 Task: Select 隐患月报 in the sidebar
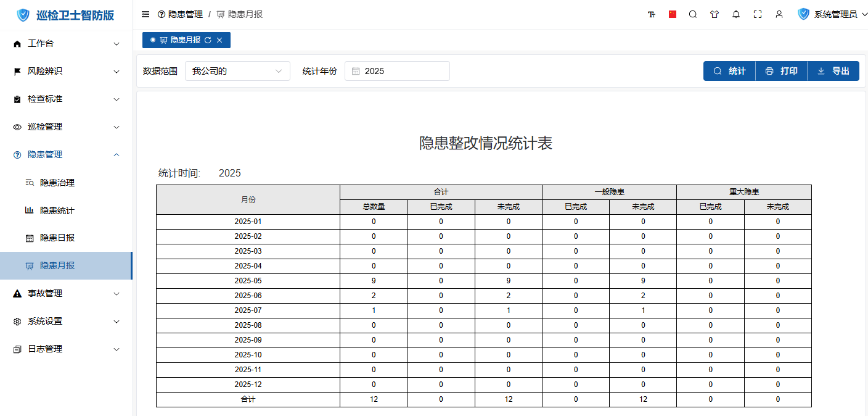[66, 266]
